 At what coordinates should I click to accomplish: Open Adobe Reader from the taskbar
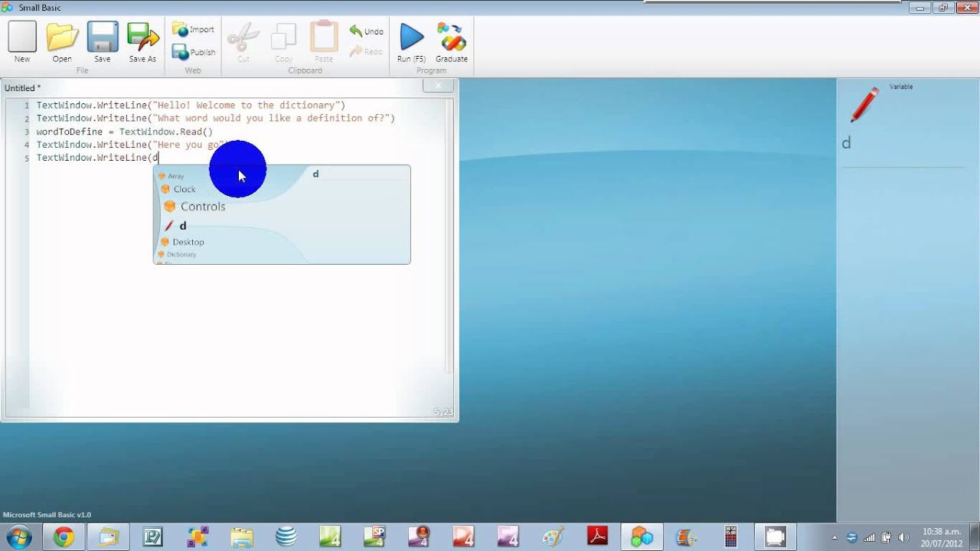pyautogui.click(x=597, y=537)
